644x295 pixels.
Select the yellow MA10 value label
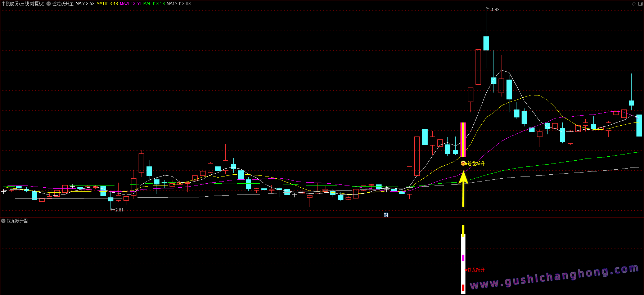click(x=107, y=4)
